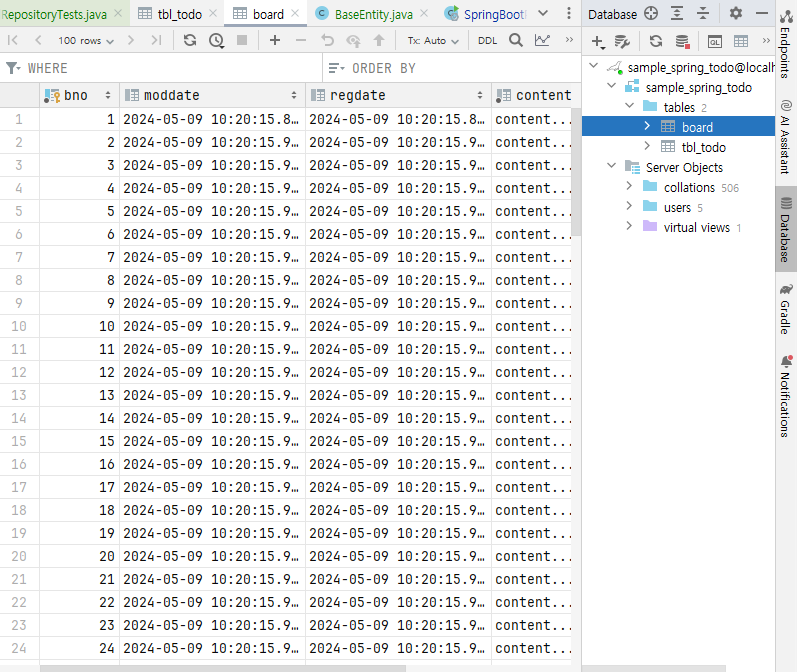Show more Database toolbar actions
Image resolution: width=797 pixels, height=672 pixels.
click(766, 41)
